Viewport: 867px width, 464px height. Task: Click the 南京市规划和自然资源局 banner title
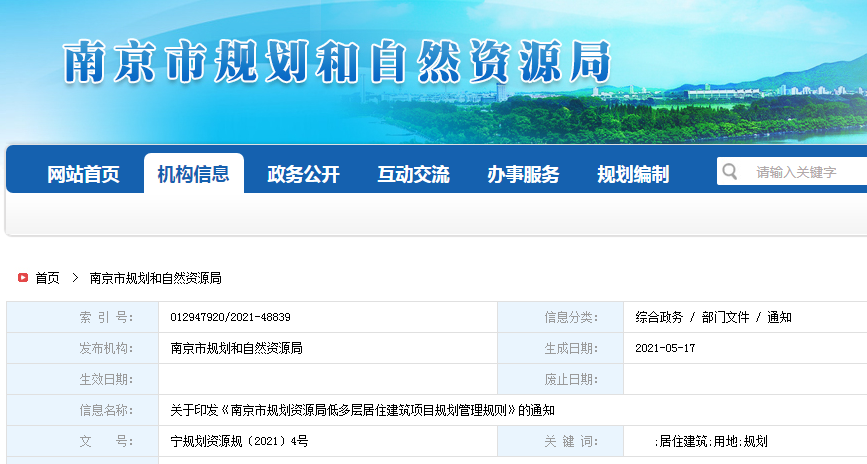[336, 63]
